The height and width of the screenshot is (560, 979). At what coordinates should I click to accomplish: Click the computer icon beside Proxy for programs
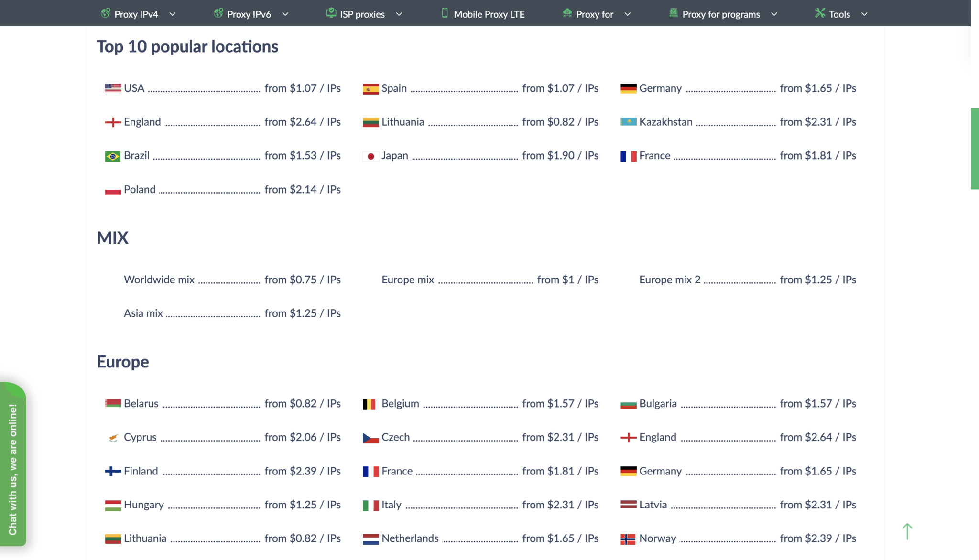click(674, 13)
